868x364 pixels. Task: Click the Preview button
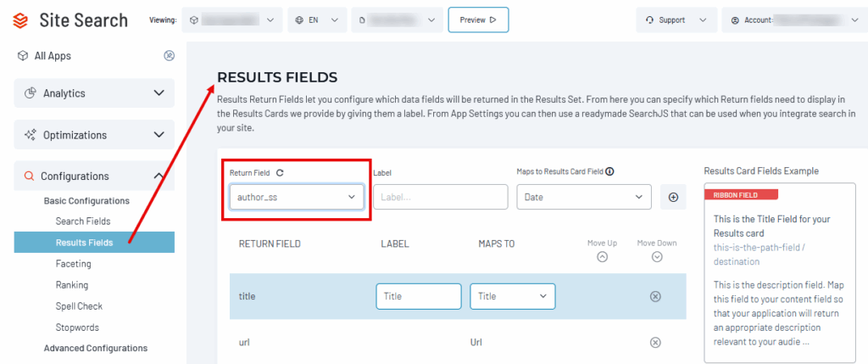tap(478, 20)
